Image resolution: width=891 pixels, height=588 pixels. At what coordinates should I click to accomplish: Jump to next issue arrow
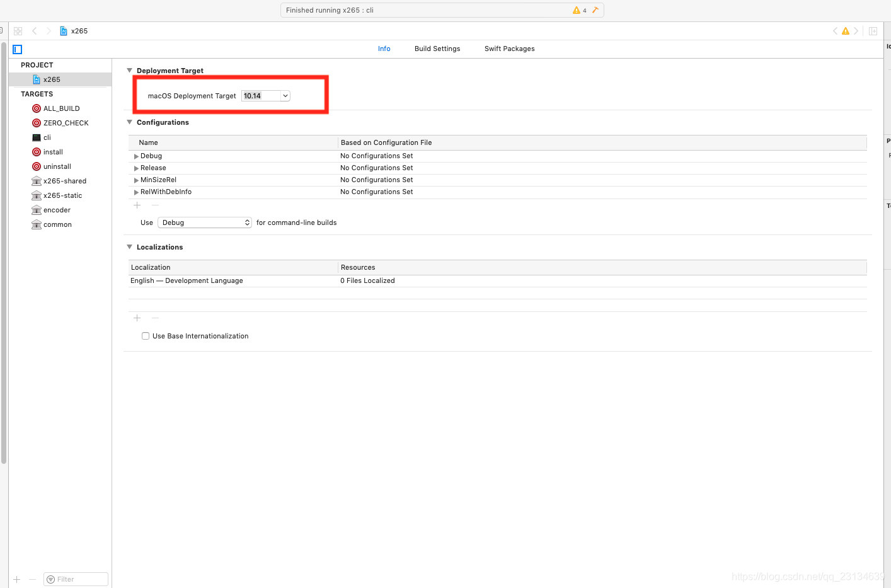click(856, 31)
